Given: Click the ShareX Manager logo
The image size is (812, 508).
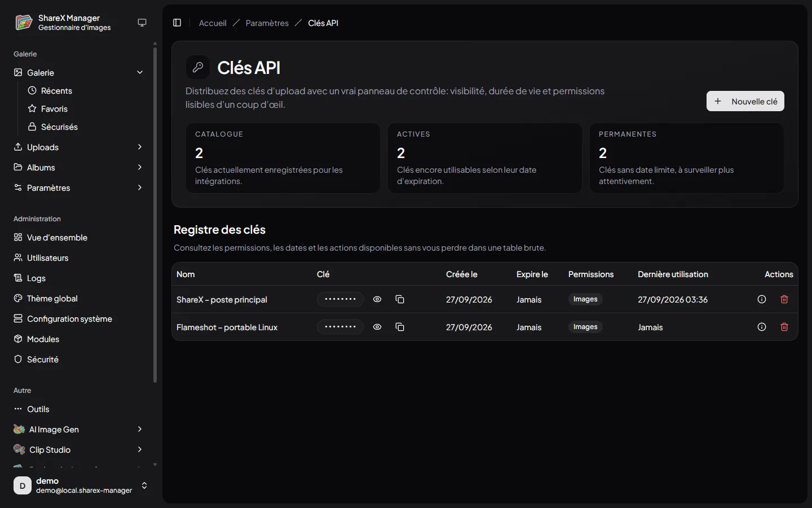Looking at the screenshot, I should pos(24,23).
